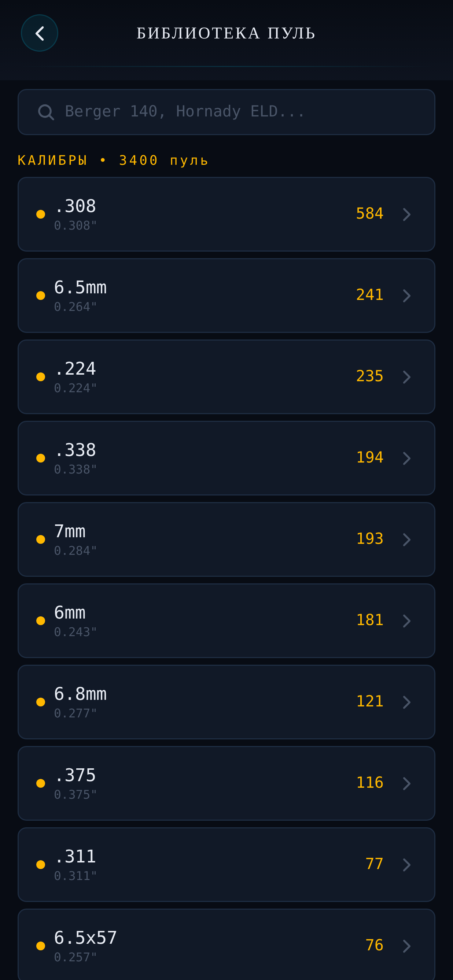Click the chevron on the .338 row
Viewport: 453px width, 980px height.
pyautogui.click(x=406, y=459)
